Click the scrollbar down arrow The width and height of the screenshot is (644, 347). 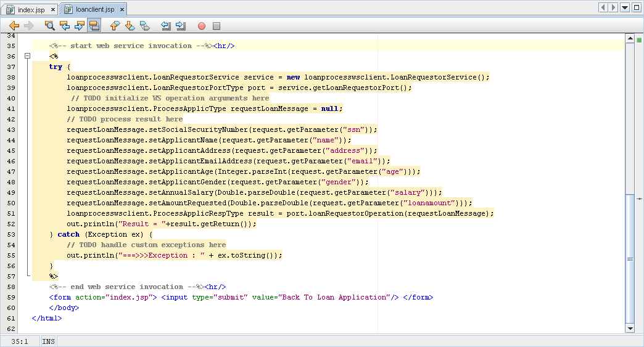pos(630,328)
